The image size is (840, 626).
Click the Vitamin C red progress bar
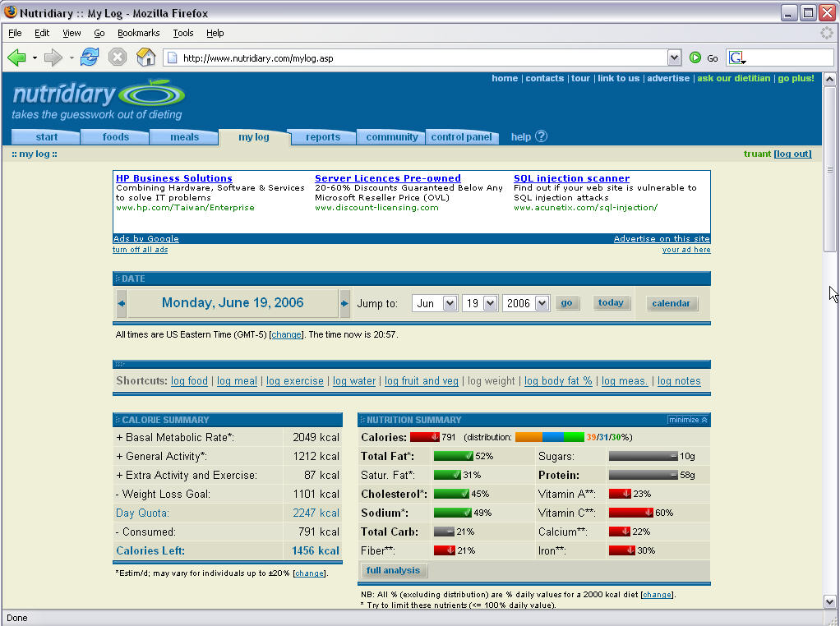[631, 513]
